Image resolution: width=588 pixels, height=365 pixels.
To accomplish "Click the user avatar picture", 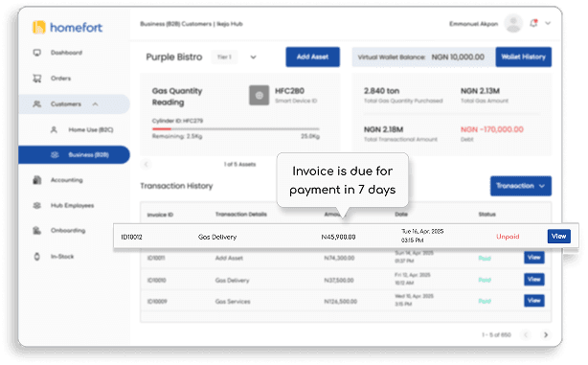I will (x=513, y=23).
